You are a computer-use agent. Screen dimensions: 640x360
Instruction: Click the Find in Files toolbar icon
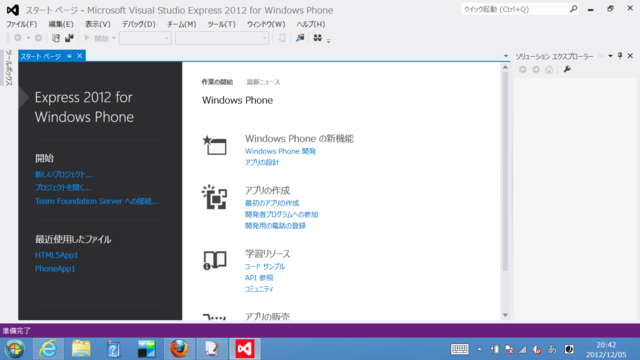click(x=300, y=38)
